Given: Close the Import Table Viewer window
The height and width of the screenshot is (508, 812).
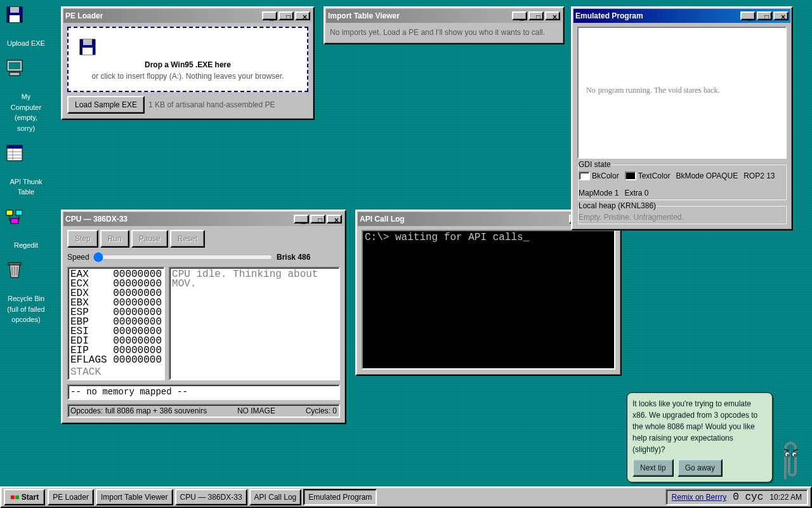Looking at the screenshot, I should tap(553, 16).
